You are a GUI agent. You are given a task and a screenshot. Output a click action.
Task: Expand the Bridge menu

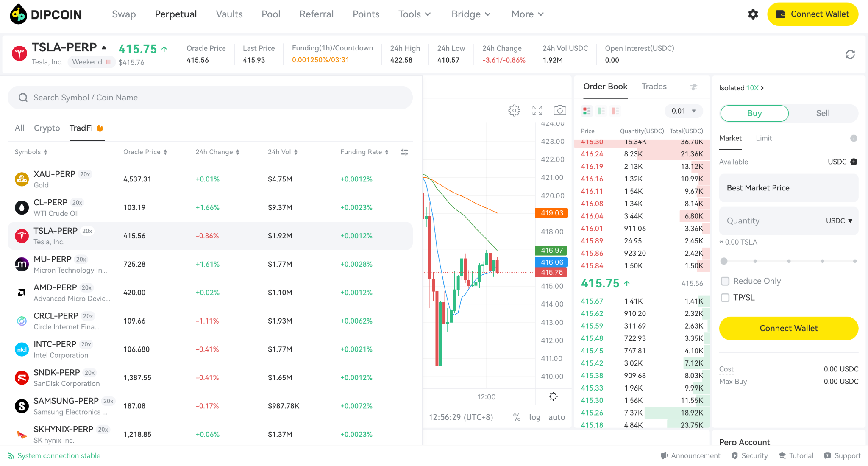coord(471,14)
